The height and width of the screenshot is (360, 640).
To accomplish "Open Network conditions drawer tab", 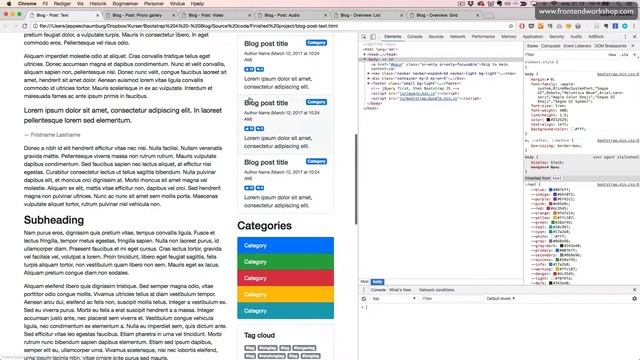I will [436, 290].
